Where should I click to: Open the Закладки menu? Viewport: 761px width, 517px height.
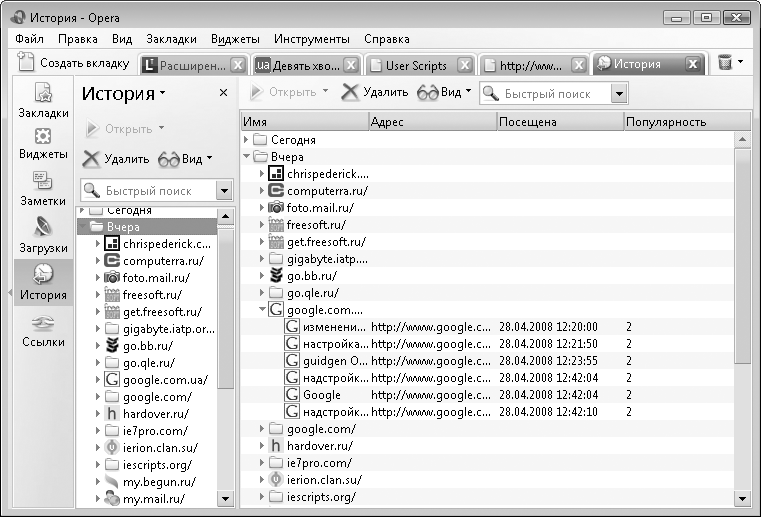point(171,39)
